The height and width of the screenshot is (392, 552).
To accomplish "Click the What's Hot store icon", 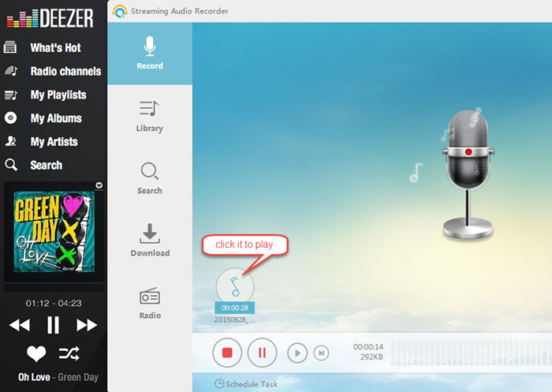I will click(10, 47).
